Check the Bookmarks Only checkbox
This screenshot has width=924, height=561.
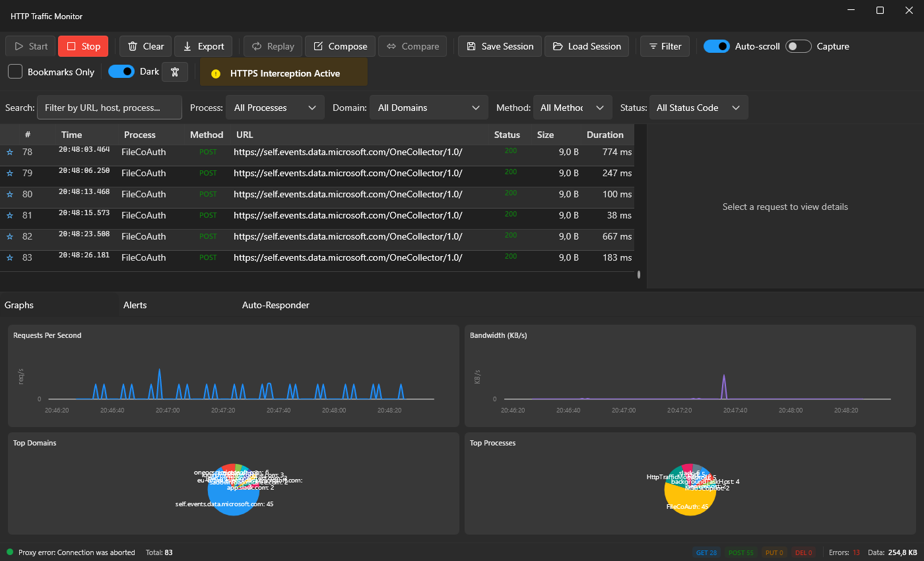[x=15, y=72]
